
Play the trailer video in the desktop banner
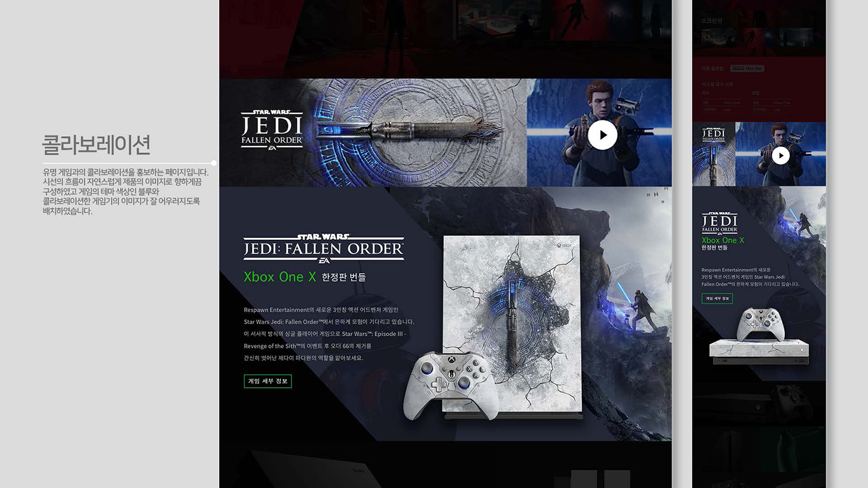pyautogui.click(x=602, y=135)
